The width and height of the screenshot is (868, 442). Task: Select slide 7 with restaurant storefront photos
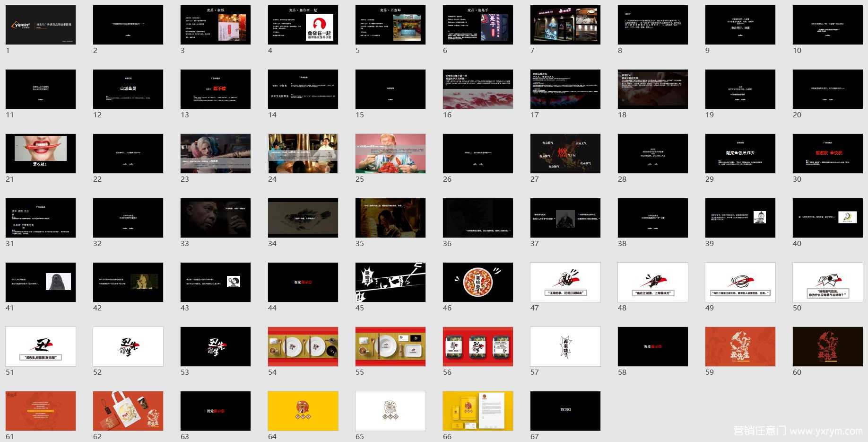[x=565, y=25]
